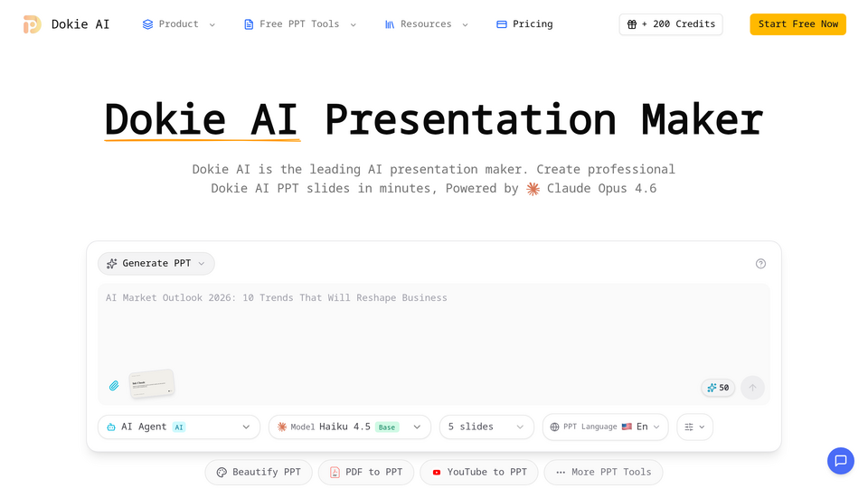Click the US flag icon in language selector
Image resolution: width=868 pixels, height=488 pixels.
[x=627, y=427]
